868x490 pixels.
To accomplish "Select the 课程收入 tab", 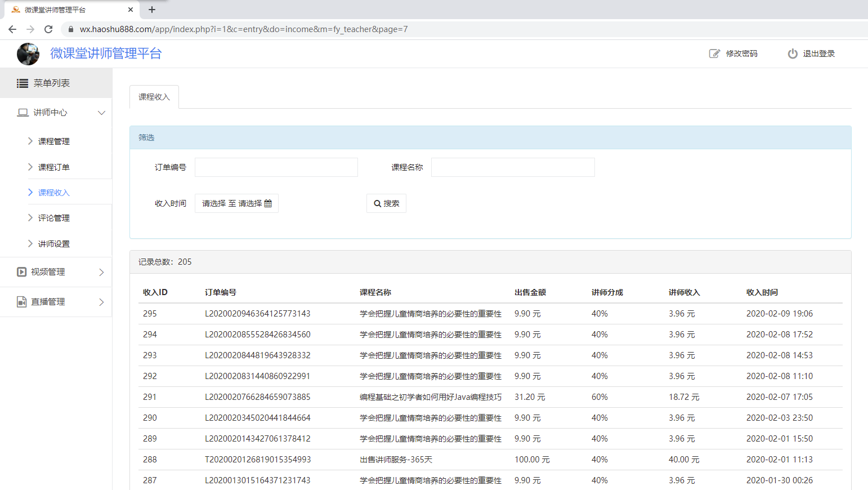I will point(154,97).
